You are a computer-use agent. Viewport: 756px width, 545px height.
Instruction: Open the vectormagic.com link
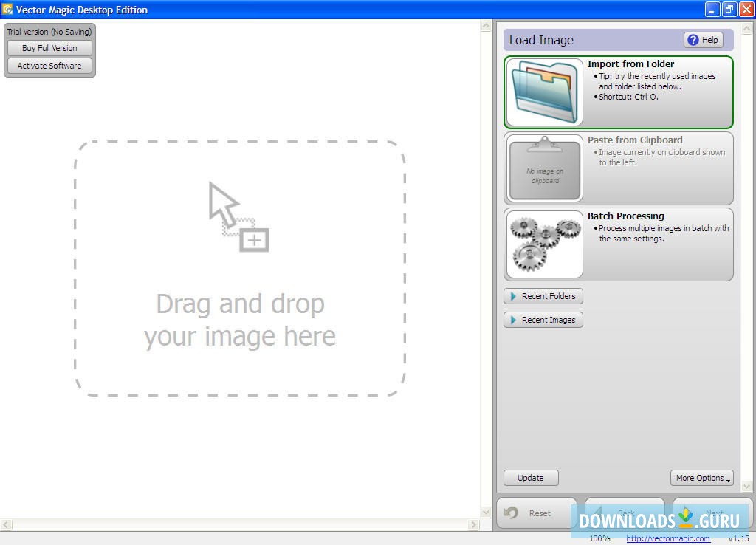(667, 538)
